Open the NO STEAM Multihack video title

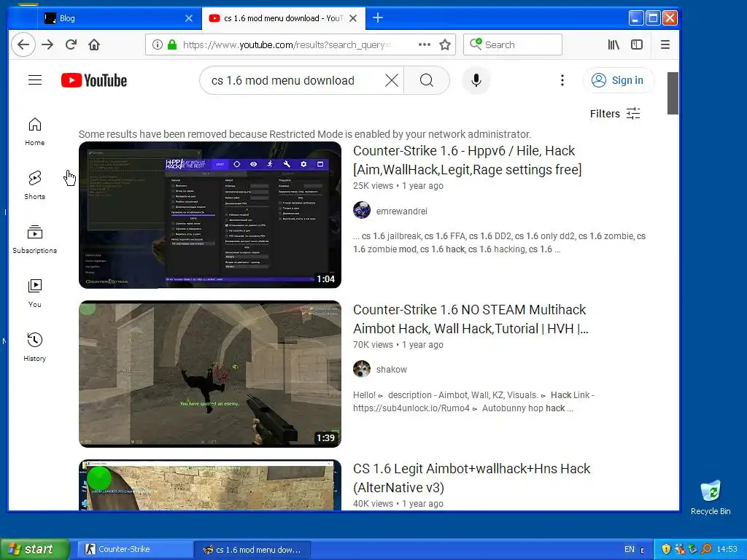(471, 319)
